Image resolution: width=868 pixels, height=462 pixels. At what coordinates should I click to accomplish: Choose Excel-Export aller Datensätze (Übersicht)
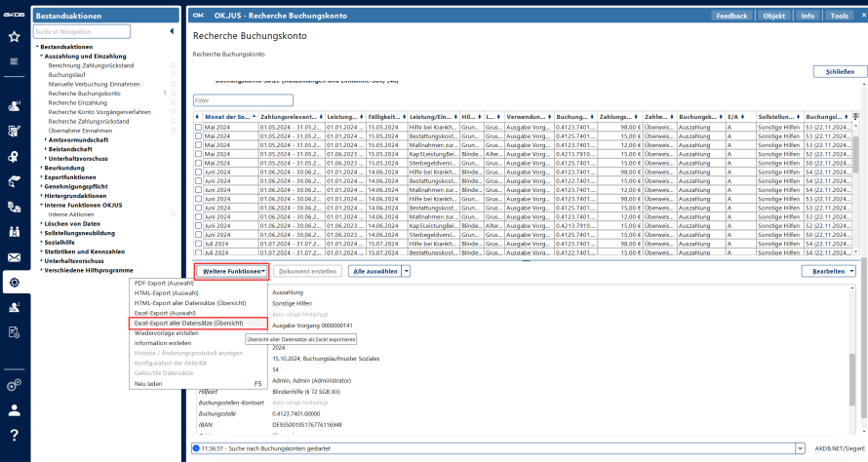pyautogui.click(x=198, y=324)
